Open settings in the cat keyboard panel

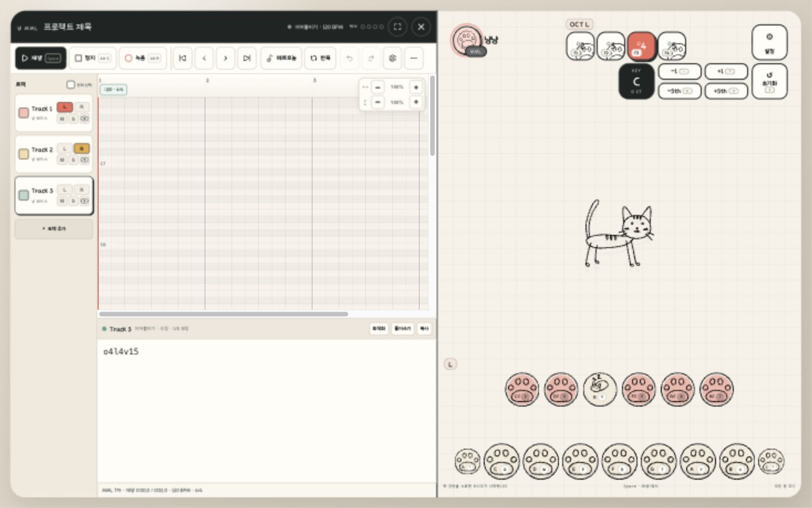pos(770,42)
